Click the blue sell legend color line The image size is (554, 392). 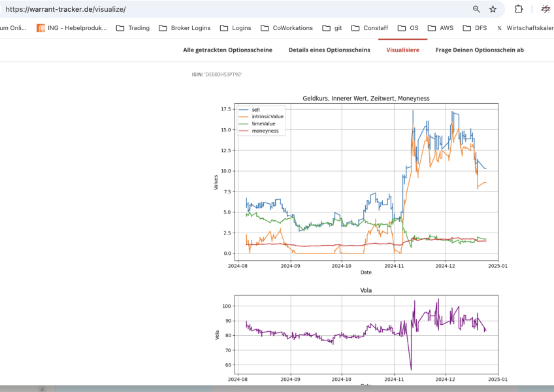(x=244, y=109)
